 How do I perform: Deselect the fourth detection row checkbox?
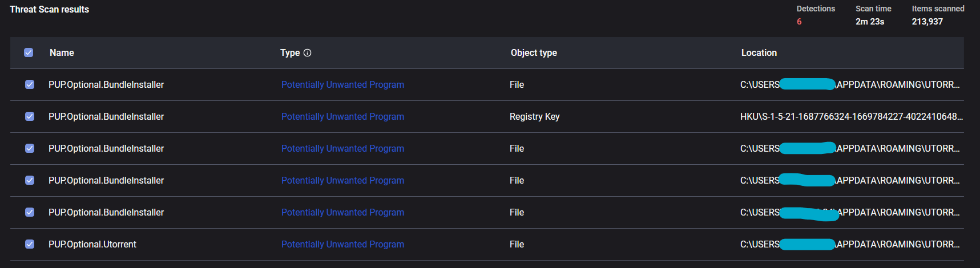(x=30, y=180)
